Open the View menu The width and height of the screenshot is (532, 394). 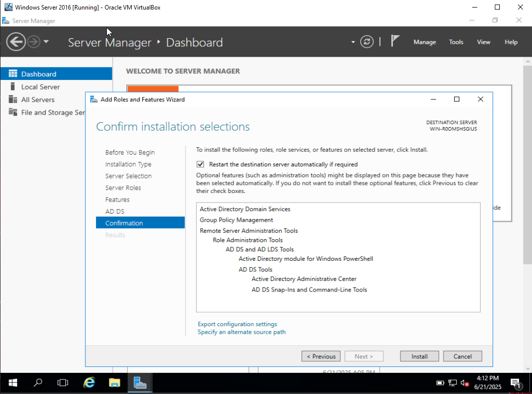(x=483, y=42)
